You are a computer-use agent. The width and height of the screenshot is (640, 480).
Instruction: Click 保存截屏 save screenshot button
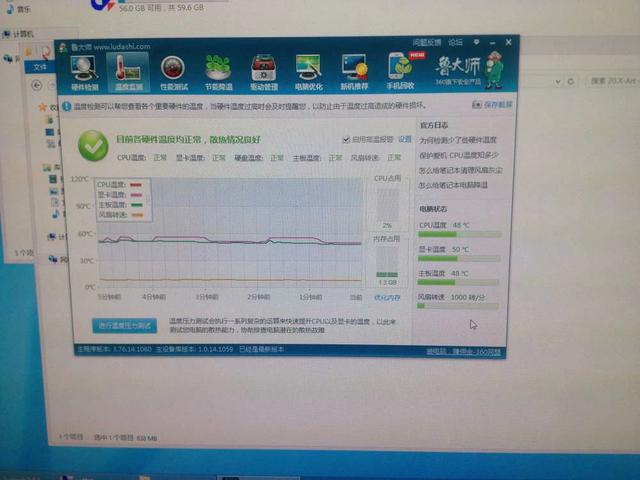tap(497, 103)
